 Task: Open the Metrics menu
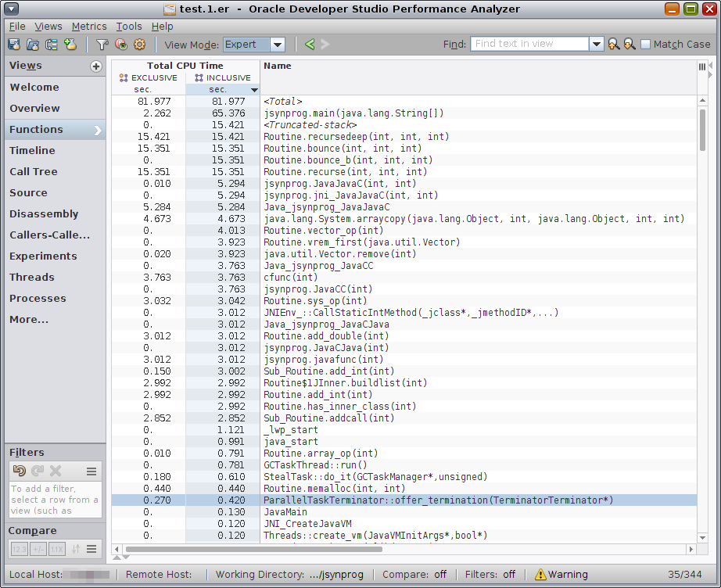[89, 27]
